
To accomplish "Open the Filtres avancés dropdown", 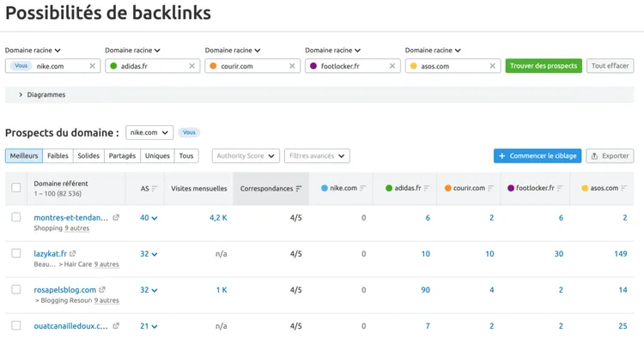I will coord(317,156).
